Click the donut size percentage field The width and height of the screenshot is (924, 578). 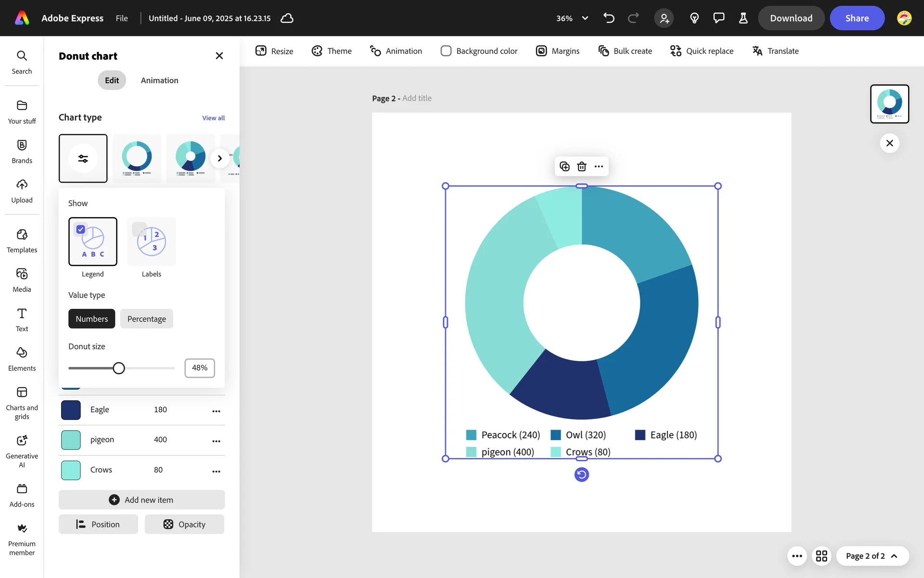pyautogui.click(x=199, y=368)
